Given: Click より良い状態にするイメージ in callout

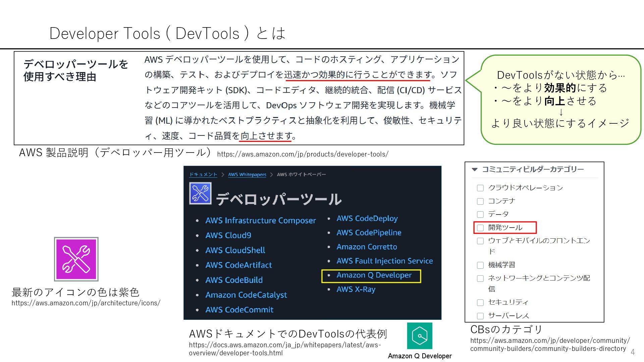Looking at the screenshot, I should click(560, 123).
